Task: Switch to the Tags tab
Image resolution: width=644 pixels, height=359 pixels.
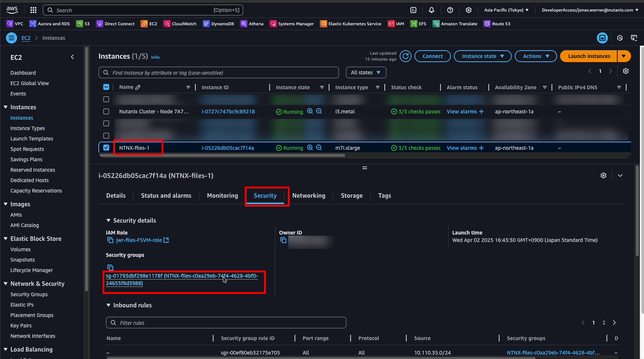Action: 384,195
